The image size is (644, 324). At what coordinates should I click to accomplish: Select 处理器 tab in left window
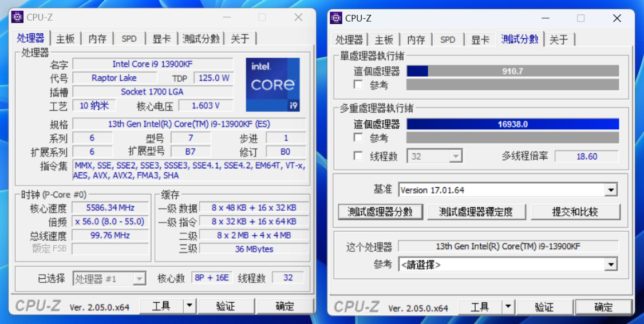pos(31,38)
